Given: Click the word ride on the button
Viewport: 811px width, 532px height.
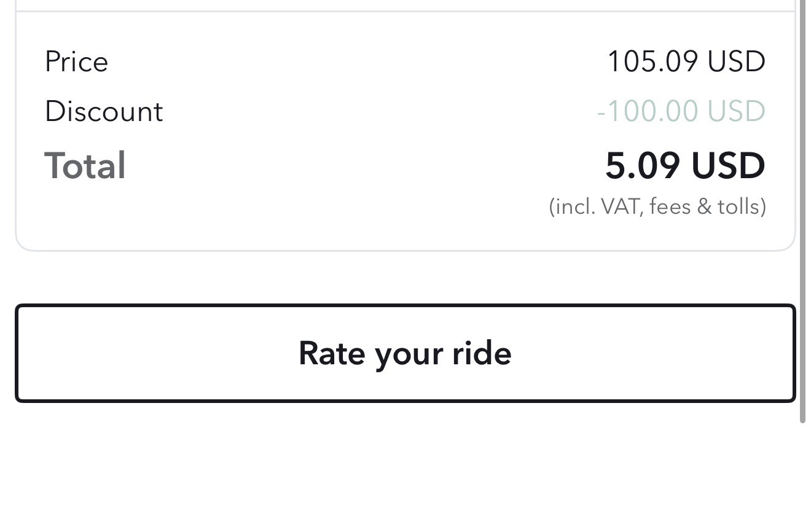Looking at the screenshot, I should pos(482,353).
